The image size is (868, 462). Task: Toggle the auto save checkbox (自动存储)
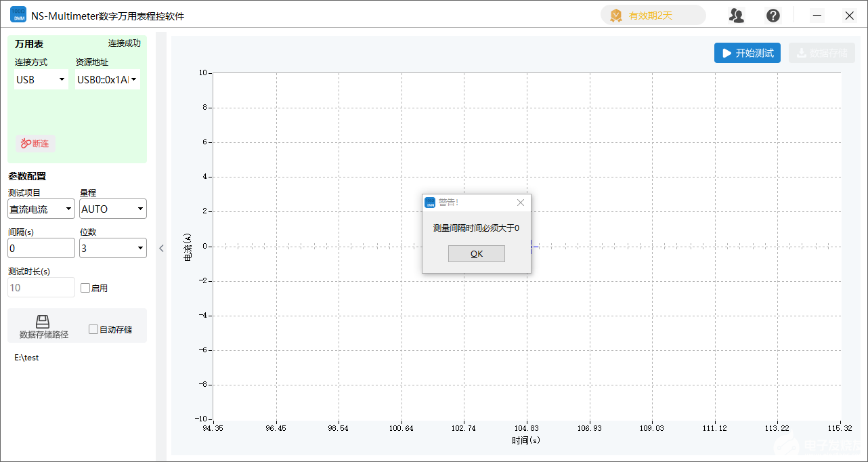coord(93,330)
